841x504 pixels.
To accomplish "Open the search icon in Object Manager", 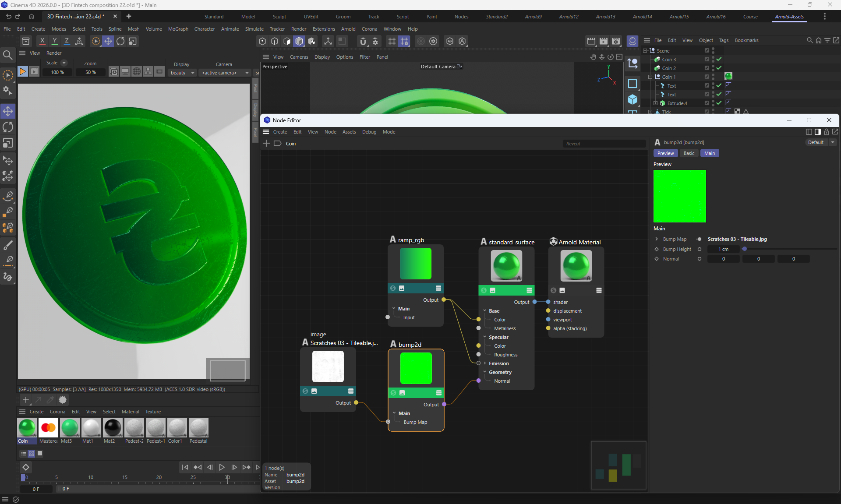I will click(x=809, y=40).
